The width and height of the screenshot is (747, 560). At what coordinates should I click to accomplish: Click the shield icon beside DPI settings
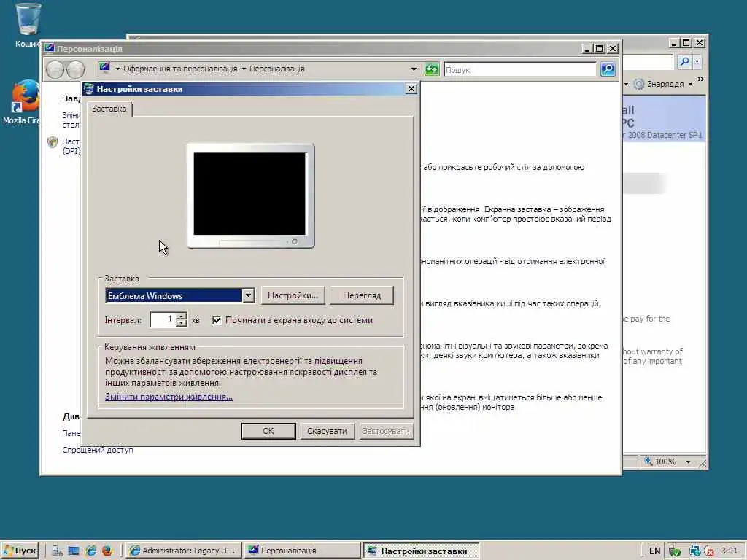pos(53,142)
